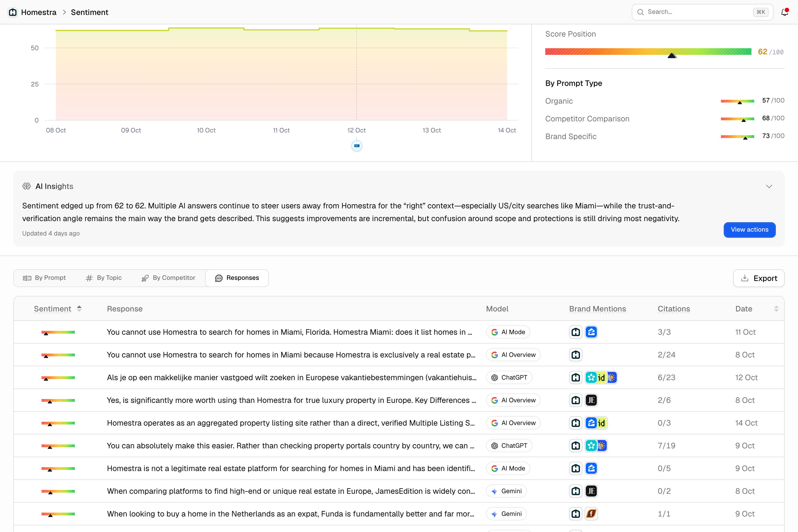
Task: Open the response 'You can absolutely make this easier'
Action: click(290, 446)
